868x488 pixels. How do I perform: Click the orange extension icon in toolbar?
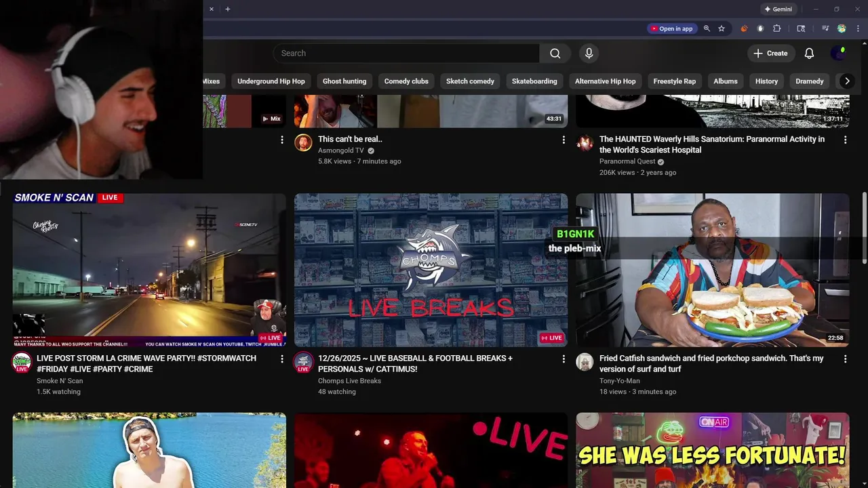pyautogui.click(x=745, y=28)
